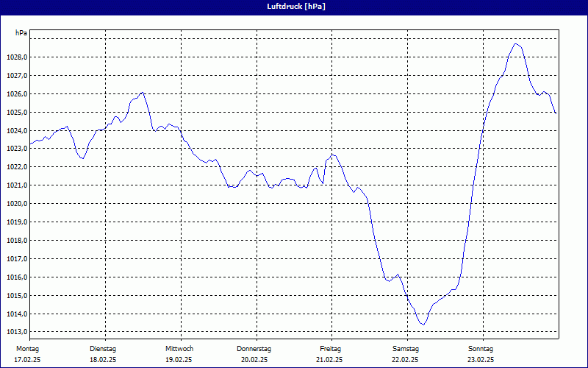The image size is (588, 368).
Task: Select the 1027,0 axis value
Action: [x=17, y=76]
